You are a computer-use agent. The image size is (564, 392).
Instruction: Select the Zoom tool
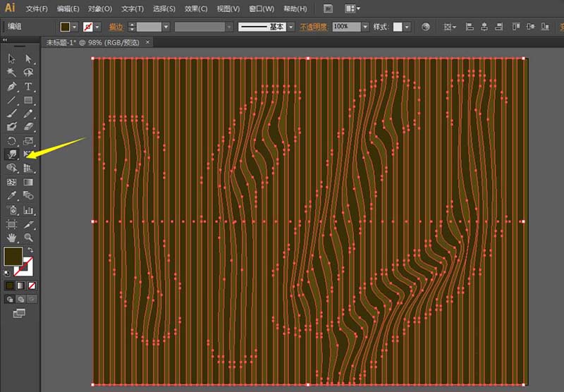tap(28, 238)
